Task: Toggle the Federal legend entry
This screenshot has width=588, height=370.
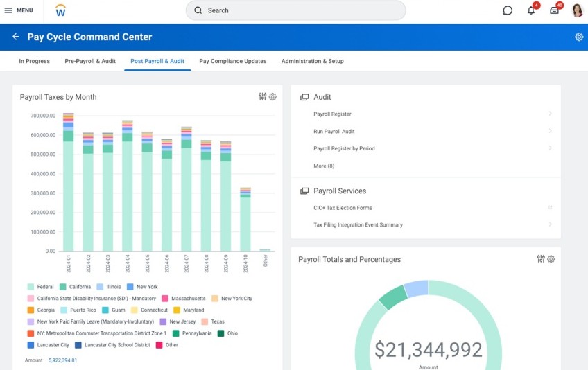Action: point(40,287)
